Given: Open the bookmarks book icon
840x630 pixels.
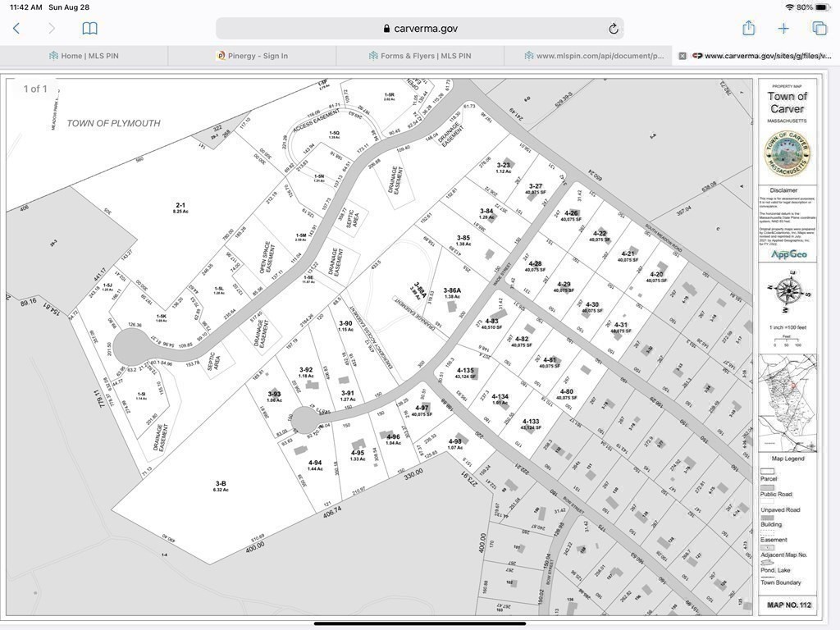Looking at the screenshot, I should coord(89,29).
